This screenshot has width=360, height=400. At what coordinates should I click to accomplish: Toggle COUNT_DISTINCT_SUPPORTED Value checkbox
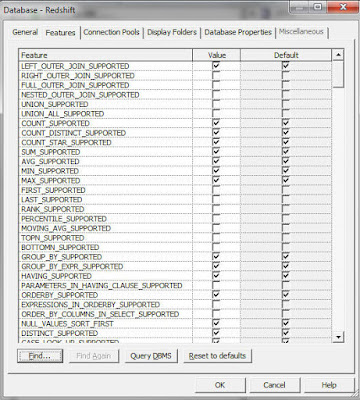[x=216, y=133]
